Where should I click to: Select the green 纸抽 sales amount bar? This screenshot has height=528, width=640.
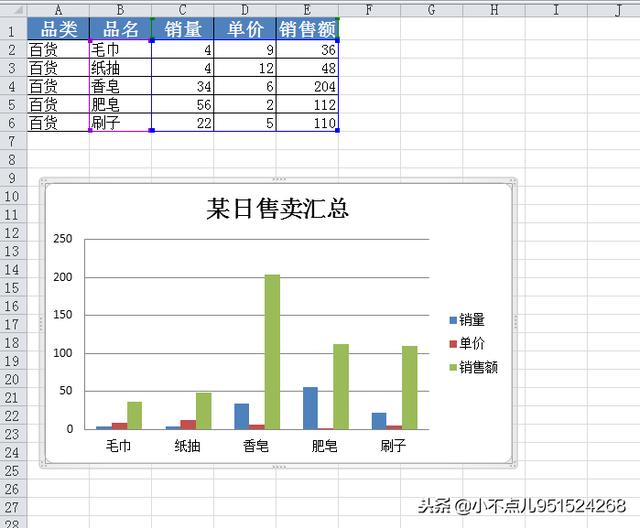(204, 411)
